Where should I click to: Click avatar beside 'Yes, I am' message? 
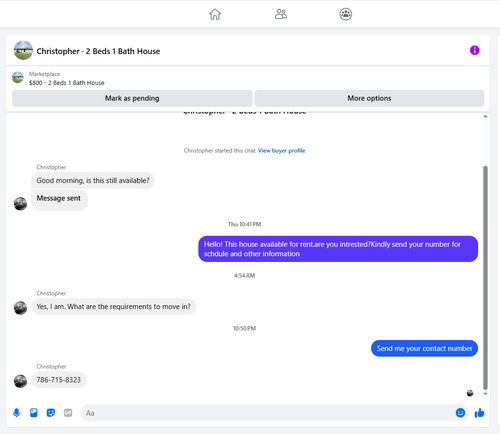pyautogui.click(x=20, y=308)
